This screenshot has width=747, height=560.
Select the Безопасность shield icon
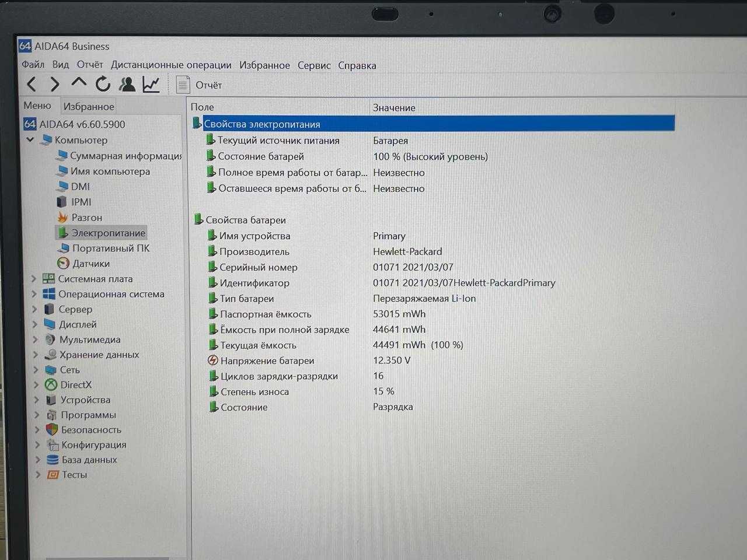[x=52, y=429]
